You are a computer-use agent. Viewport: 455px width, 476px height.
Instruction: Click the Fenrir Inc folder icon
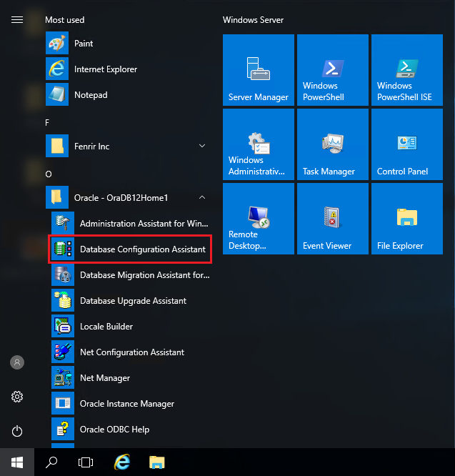[57, 146]
